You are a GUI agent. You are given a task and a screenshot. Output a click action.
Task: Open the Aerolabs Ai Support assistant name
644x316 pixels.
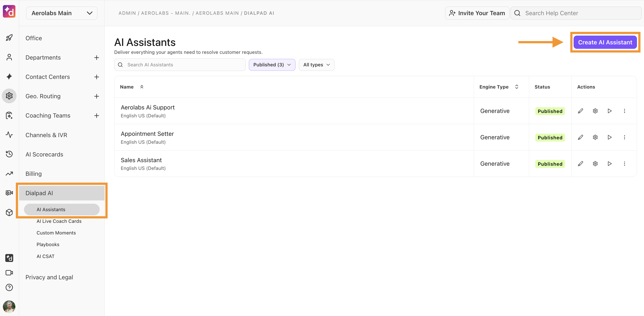(147, 107)
